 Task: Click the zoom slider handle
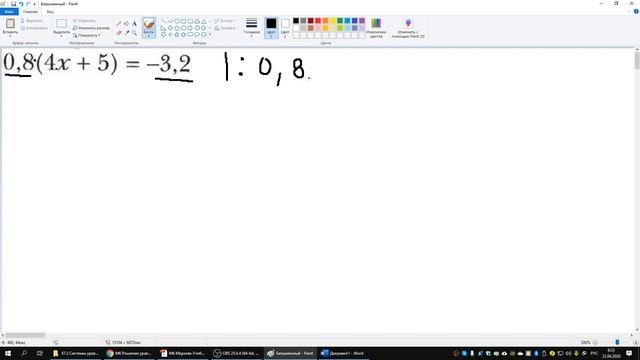coord(617,342)
